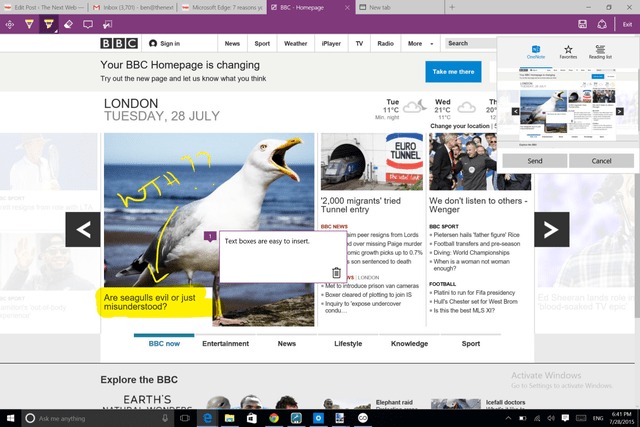The height and width of the screenshot is (427, 640).
Task: Open the Share web note icon
Action: point(602,23)
